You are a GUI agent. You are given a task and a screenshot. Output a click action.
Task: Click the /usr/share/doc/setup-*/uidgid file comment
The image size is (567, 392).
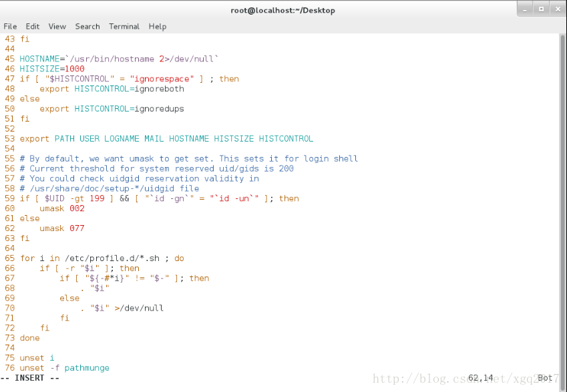point(110,188)
